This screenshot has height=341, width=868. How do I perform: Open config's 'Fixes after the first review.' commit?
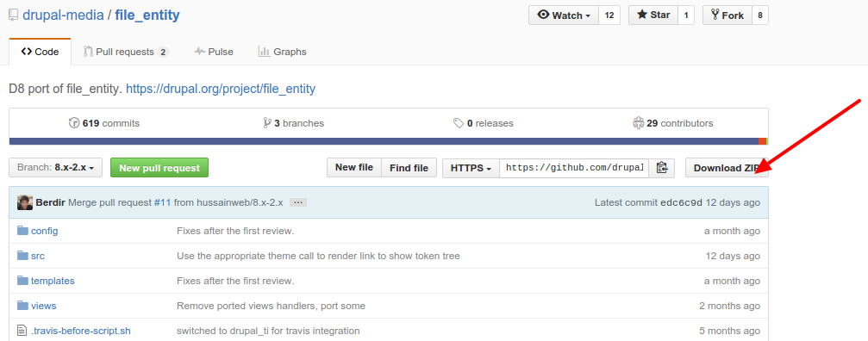[x=235, y=231]
